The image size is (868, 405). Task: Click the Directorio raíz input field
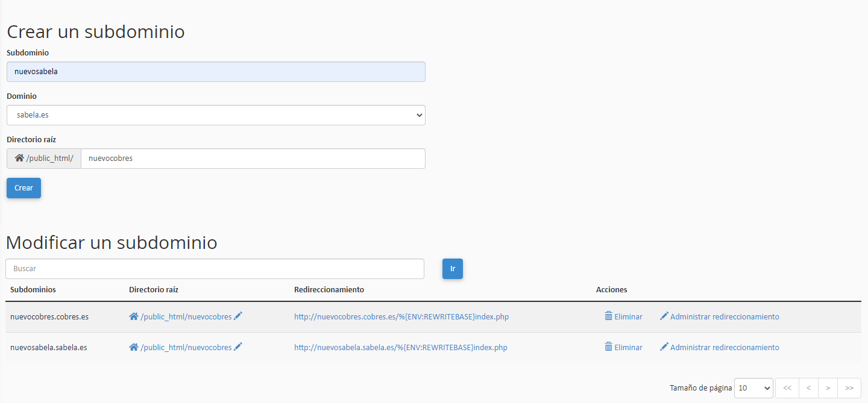(x=253, y=159)
